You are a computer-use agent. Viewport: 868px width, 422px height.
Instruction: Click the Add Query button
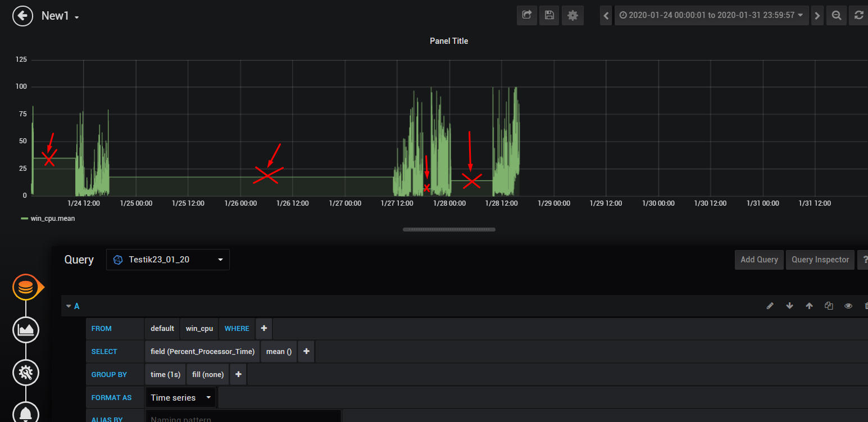pyautogui.click(x=759, y=260)
